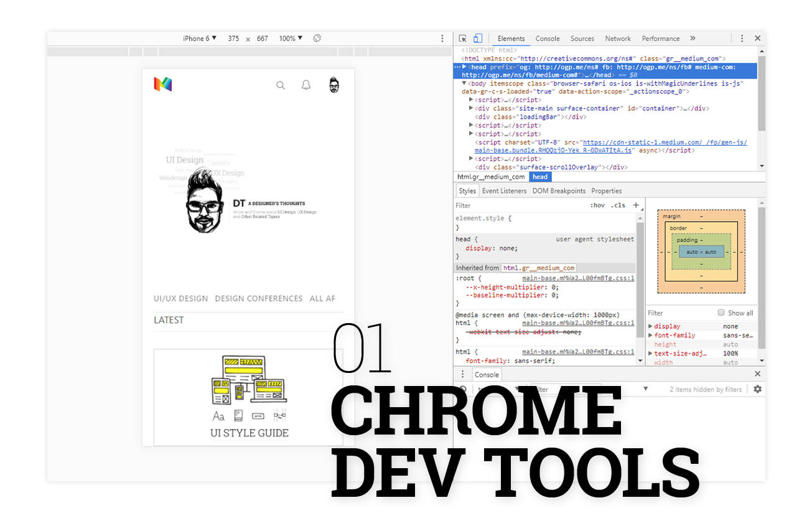Click the 'element.style {' rule selector
The height and width of the screenshot is (513, 812).
(x=483, y=219)
